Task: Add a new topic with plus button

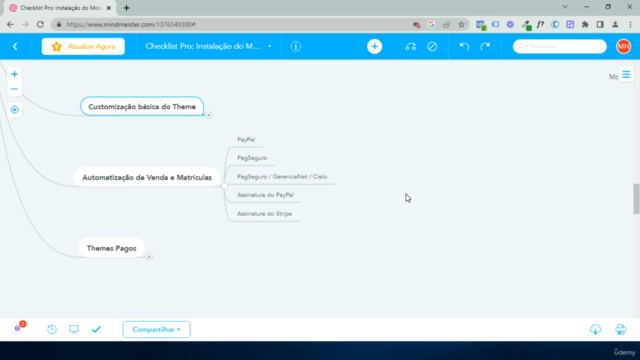Action: (374, 47)
